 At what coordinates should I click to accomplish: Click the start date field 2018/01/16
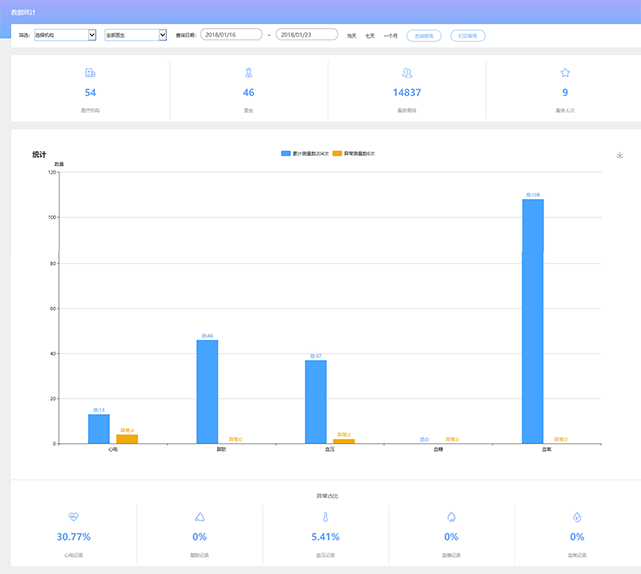tap(231, 35)
